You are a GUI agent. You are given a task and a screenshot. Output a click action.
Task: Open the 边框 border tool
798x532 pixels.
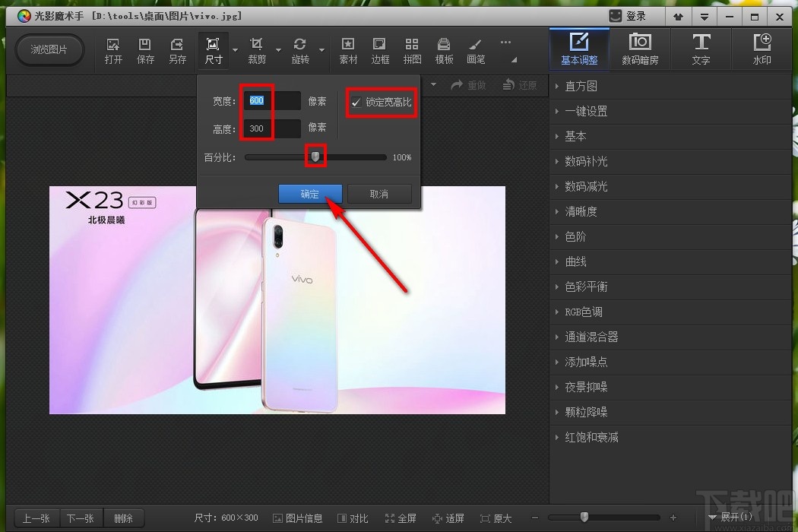(x=380, y=51)
